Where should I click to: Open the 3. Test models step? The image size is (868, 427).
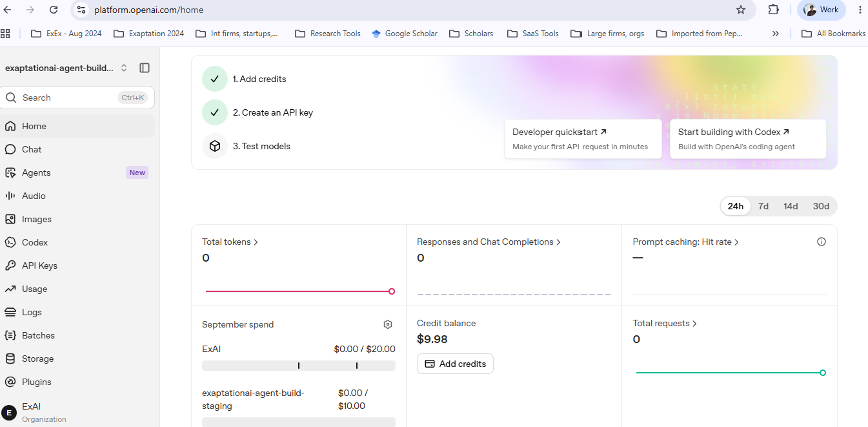coord(247,146)
